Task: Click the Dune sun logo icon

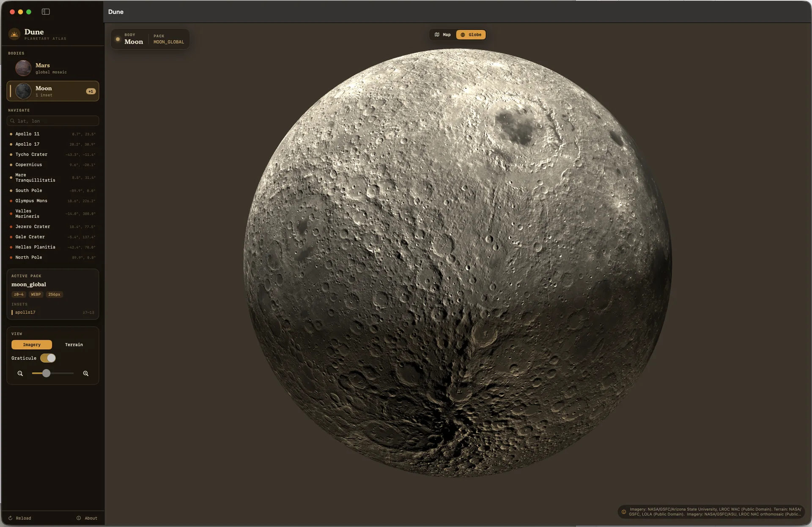Action: [14, 34]
